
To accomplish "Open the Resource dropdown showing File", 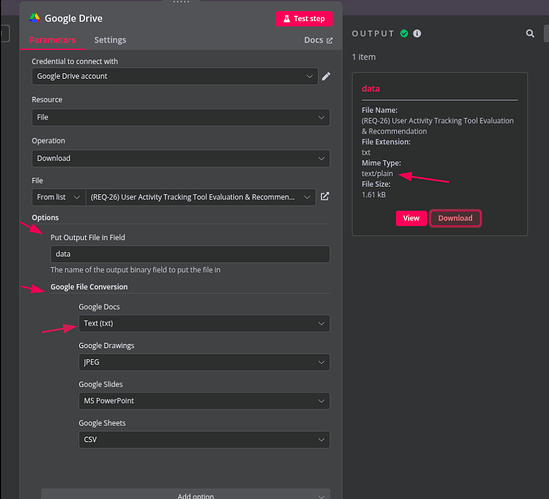I will point(181,117).
